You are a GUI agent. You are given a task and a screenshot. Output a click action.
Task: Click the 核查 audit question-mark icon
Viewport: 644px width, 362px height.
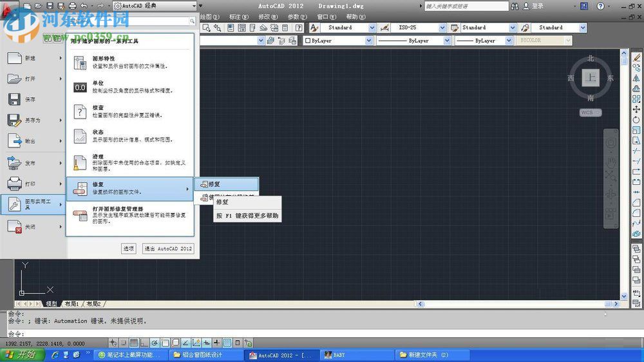[x=80, y=111]
